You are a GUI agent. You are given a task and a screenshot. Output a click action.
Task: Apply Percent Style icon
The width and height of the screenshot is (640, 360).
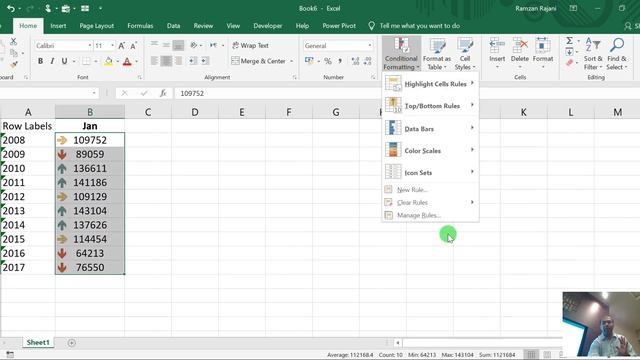tap(328, 61)
